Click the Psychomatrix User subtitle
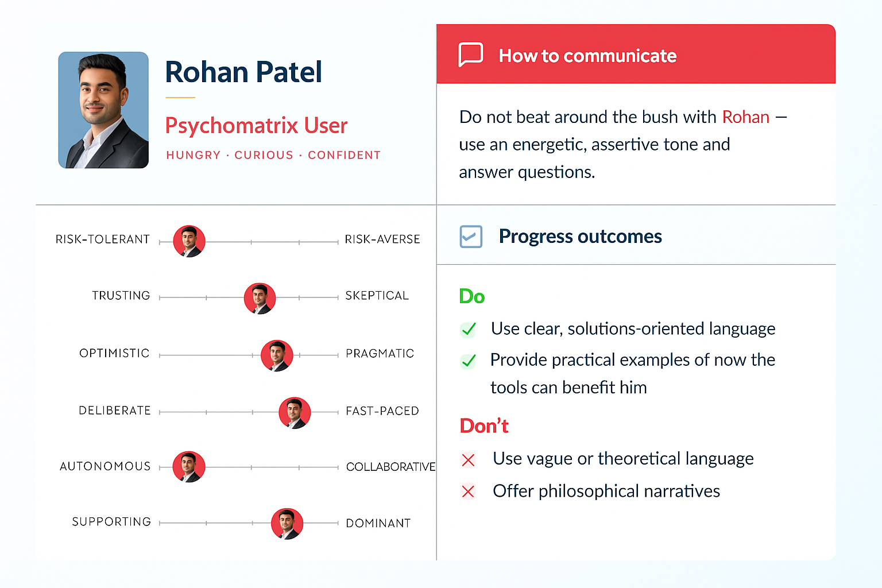Viewport: 882px width, 588px height. [x=256, y=125]
